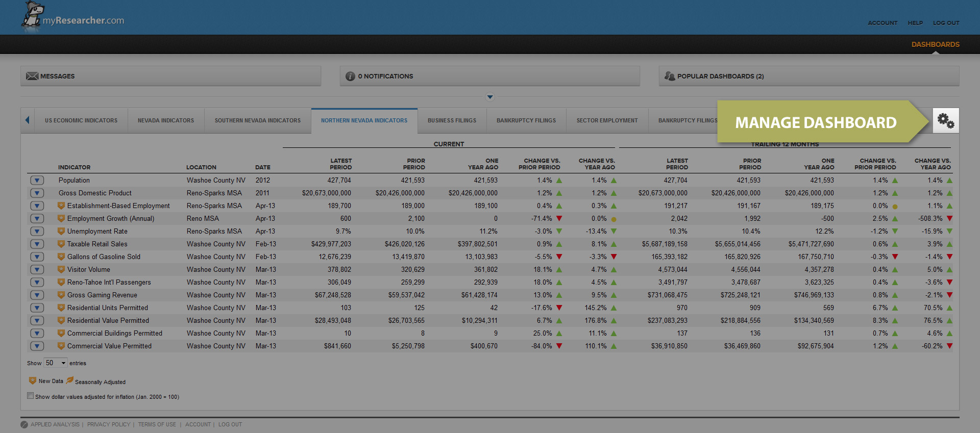980x433 pixels.
Task: Click the myResearcher.com dog logo
Action: tap(32, 15)
